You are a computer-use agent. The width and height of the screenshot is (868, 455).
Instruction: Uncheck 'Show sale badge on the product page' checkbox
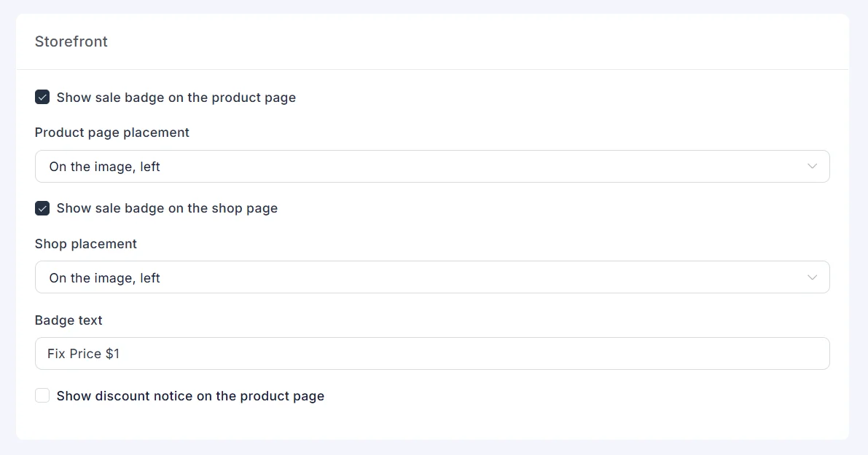tap(42, 98)
